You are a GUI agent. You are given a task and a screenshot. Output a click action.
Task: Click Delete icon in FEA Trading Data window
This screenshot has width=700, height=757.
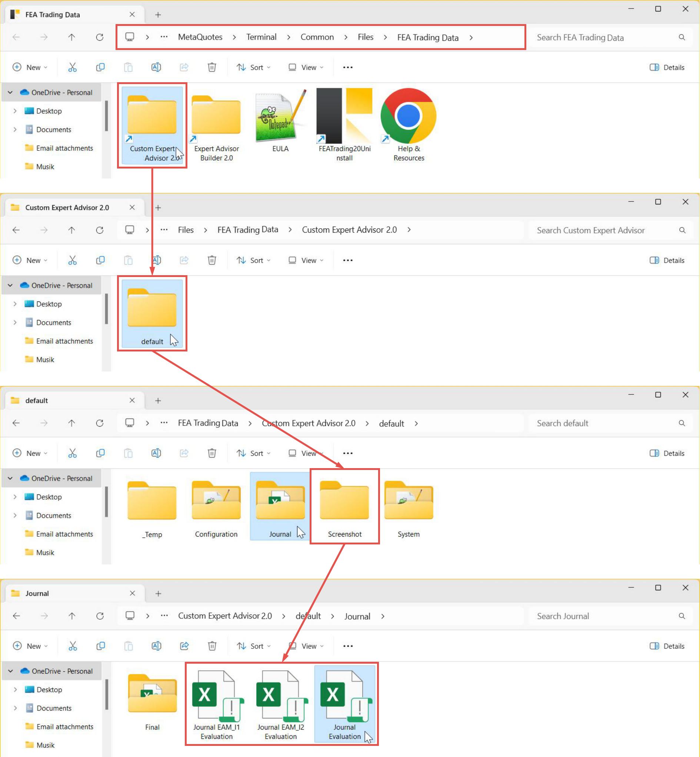tap(212, 67)
